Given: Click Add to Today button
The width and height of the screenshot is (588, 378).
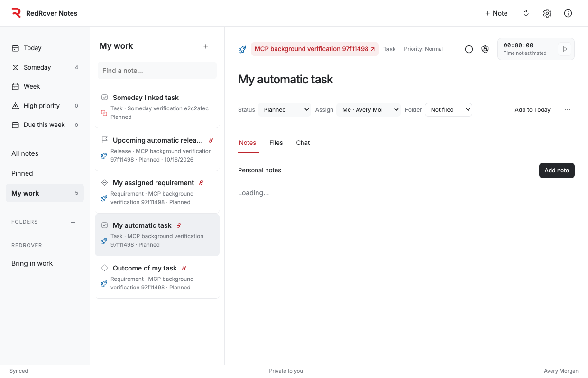Looking at the screenshot, I should coord(533,110).
